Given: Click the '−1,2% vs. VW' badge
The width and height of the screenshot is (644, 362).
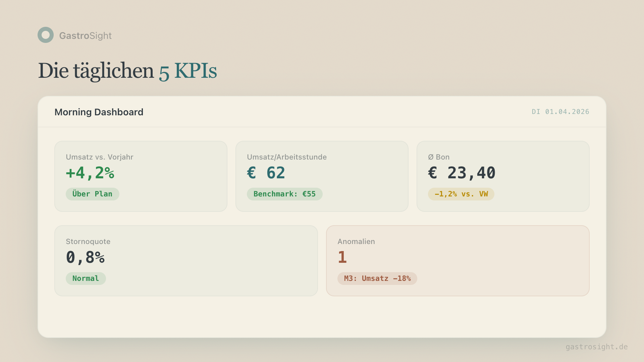Looking at the screenshot, I should coord(461,194).
